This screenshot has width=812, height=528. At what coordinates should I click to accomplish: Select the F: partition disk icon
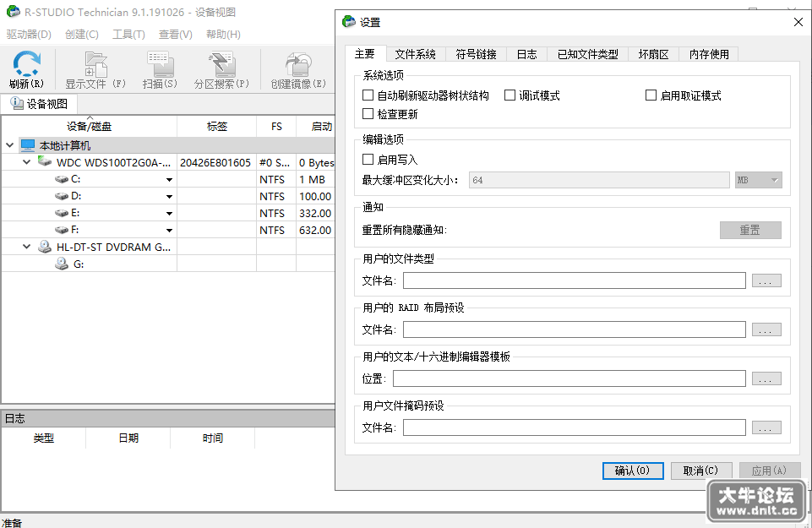[x=62, y=230]
